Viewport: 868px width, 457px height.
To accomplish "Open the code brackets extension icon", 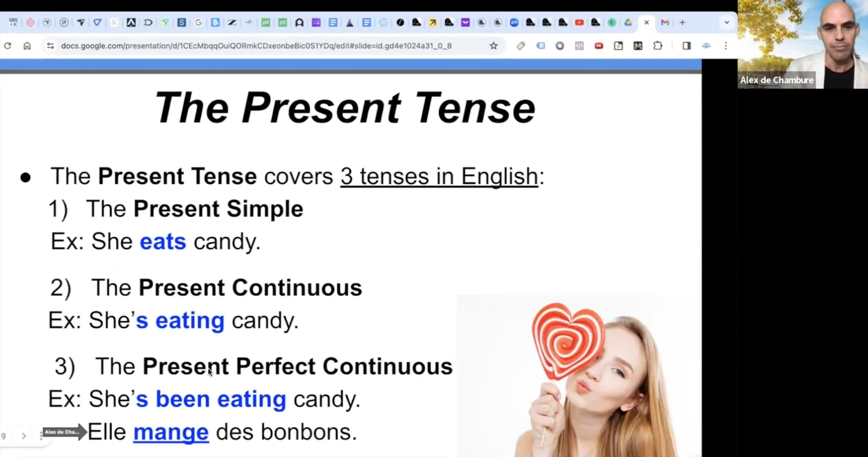I will [579, 46].
